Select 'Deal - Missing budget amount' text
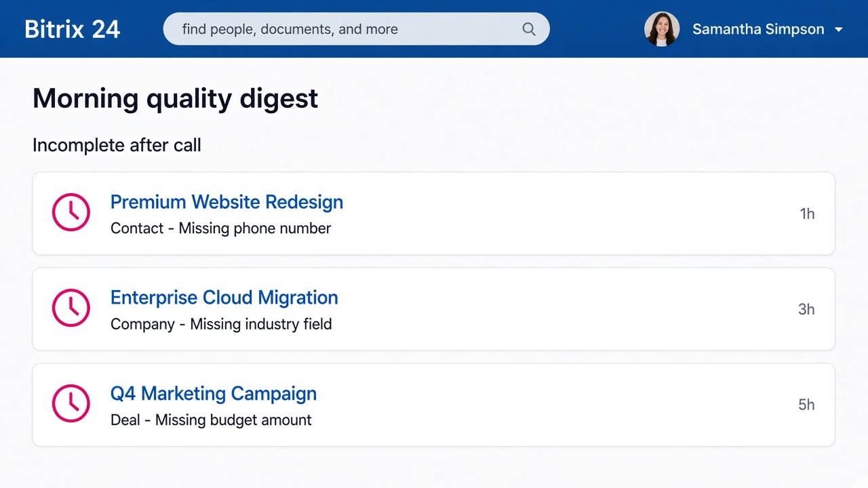The height and width of the screenshot is (488, 868). (x=211, y=420)
